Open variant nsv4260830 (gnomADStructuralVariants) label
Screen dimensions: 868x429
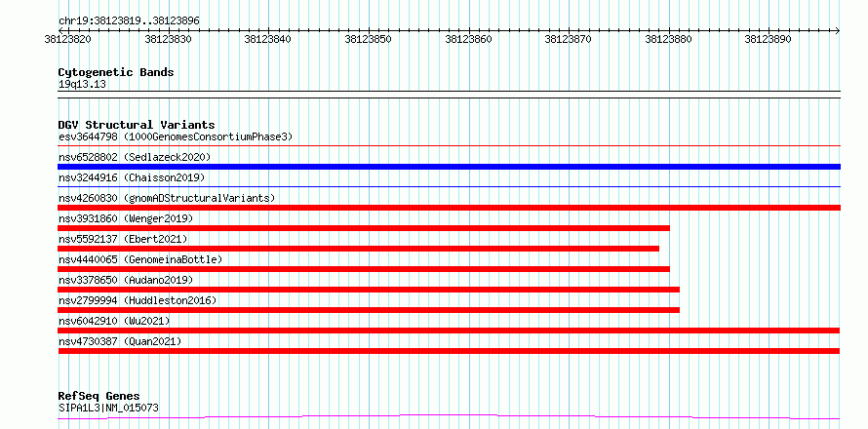(167, 198)
